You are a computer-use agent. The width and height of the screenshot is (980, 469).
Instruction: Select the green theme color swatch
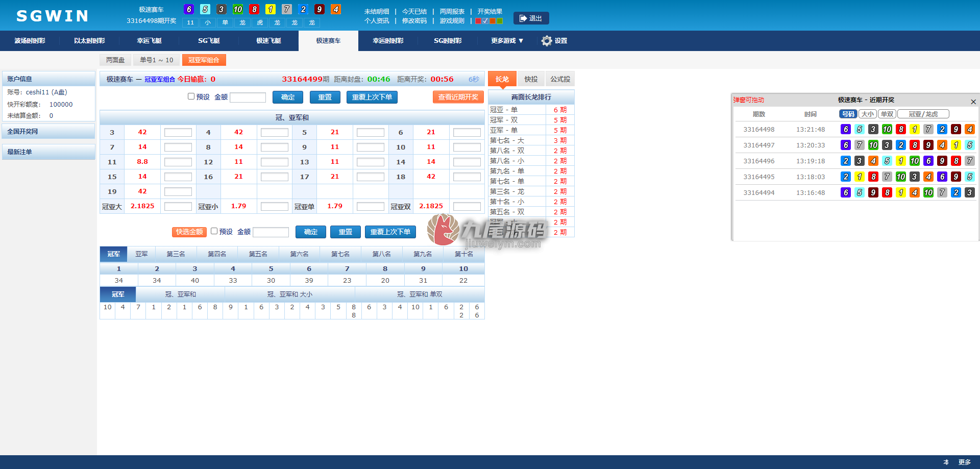[500, 21]
